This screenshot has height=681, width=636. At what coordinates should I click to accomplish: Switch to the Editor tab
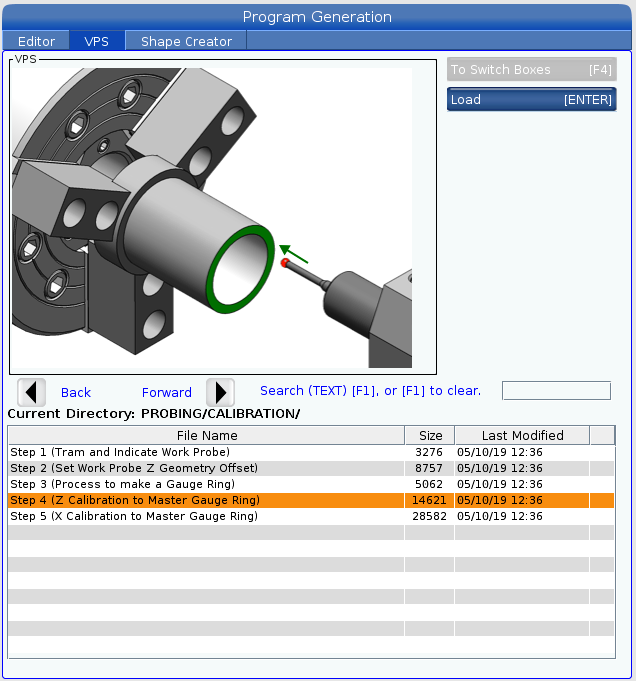tap(37, 41)
